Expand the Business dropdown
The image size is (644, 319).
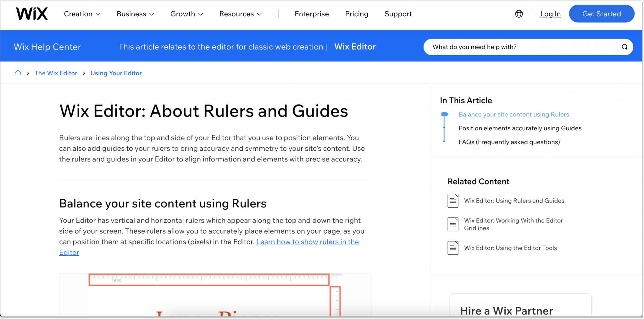[135, 14]
